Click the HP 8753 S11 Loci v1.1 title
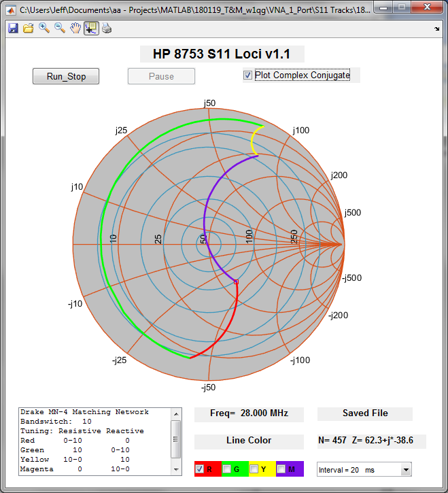 click(222, 54)
